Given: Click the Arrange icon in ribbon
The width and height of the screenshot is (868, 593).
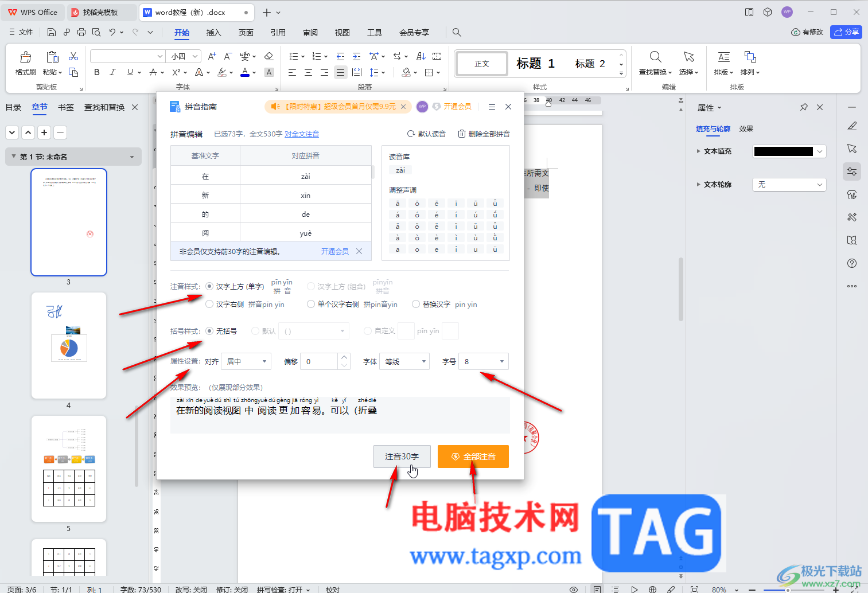Looking at the screenshot, I should click(750, 57).
